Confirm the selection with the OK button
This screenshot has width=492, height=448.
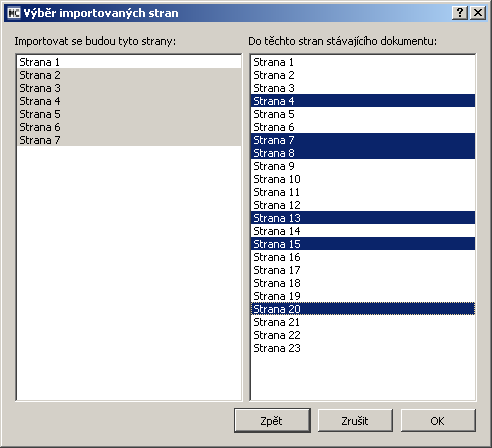pos(438,420)
